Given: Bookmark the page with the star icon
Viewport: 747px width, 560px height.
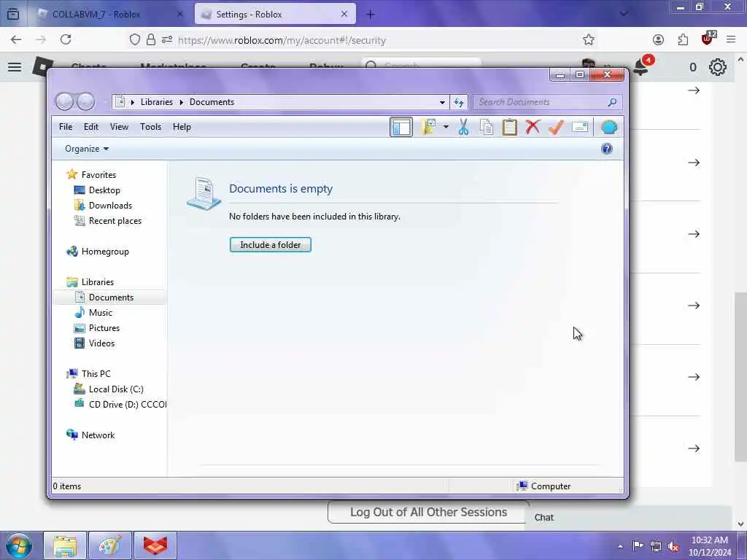Looking at the screenshot, I should 589,39.
